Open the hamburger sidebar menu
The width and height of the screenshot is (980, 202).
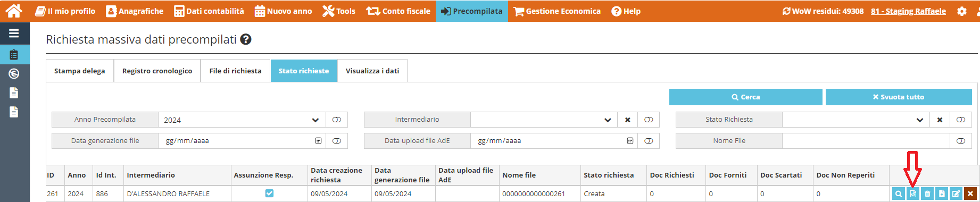click(14, 33)
